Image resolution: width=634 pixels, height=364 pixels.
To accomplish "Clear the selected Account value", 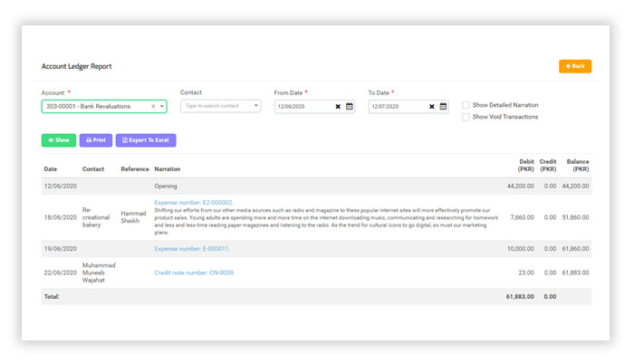I will click(x=153, y=106).
